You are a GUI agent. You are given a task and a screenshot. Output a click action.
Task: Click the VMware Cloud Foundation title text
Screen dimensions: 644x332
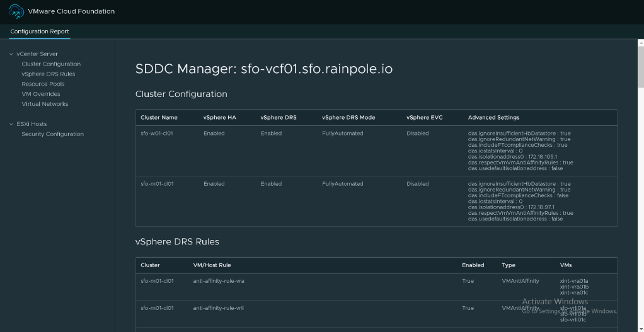click(x=71, y=11)
